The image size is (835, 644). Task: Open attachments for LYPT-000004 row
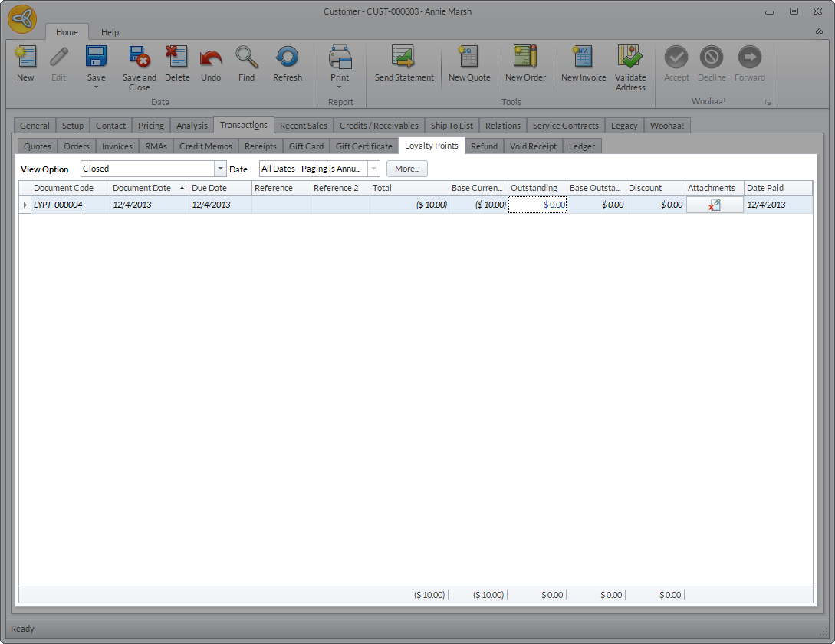click(715, 205)
